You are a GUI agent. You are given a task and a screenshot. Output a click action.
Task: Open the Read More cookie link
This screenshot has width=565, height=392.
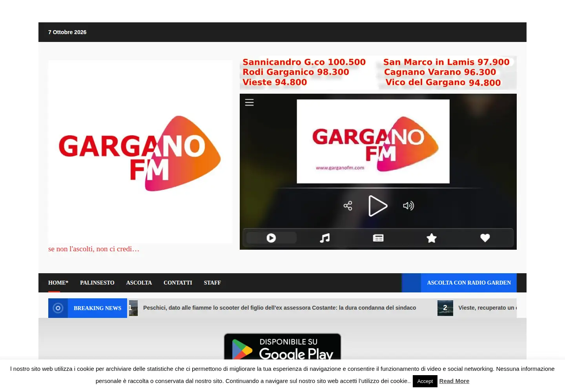tap(454, 381)
